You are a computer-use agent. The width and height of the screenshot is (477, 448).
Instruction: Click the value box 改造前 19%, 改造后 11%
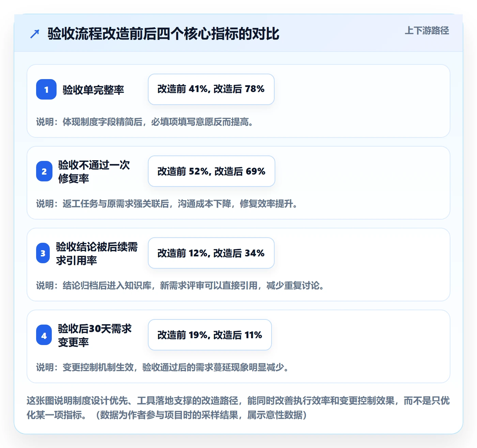(x=210, y=335)
